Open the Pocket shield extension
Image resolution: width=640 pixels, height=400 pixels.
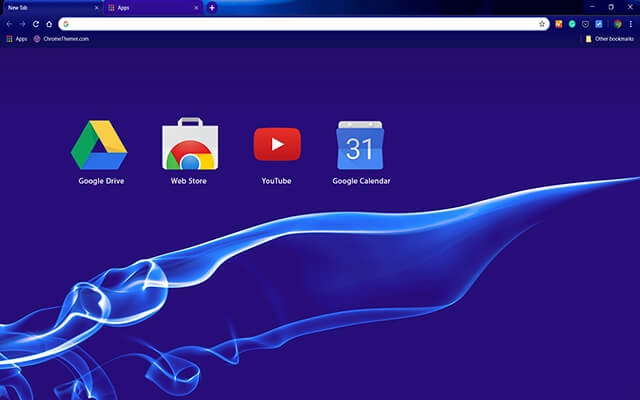tap(585, 24)
